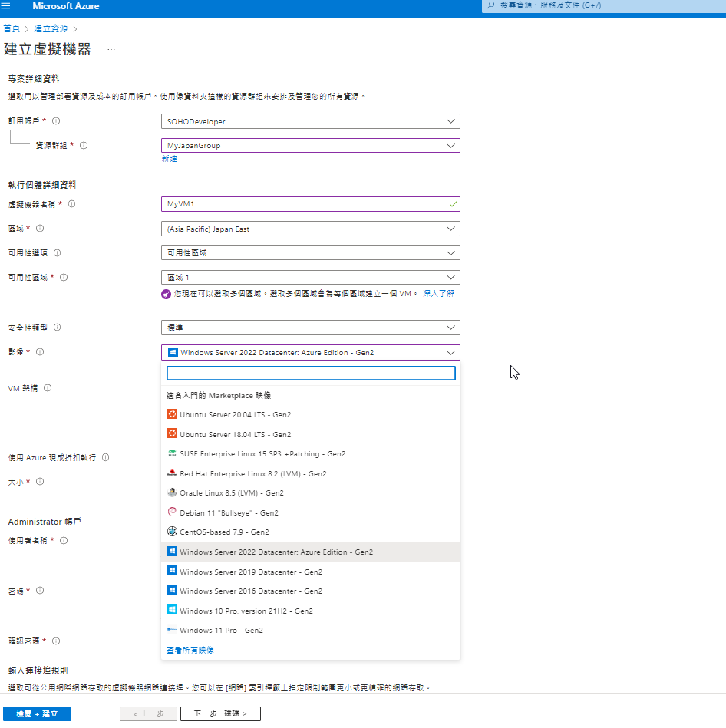Select Windows Server 2019 Datacenter - Gen2

310,572
